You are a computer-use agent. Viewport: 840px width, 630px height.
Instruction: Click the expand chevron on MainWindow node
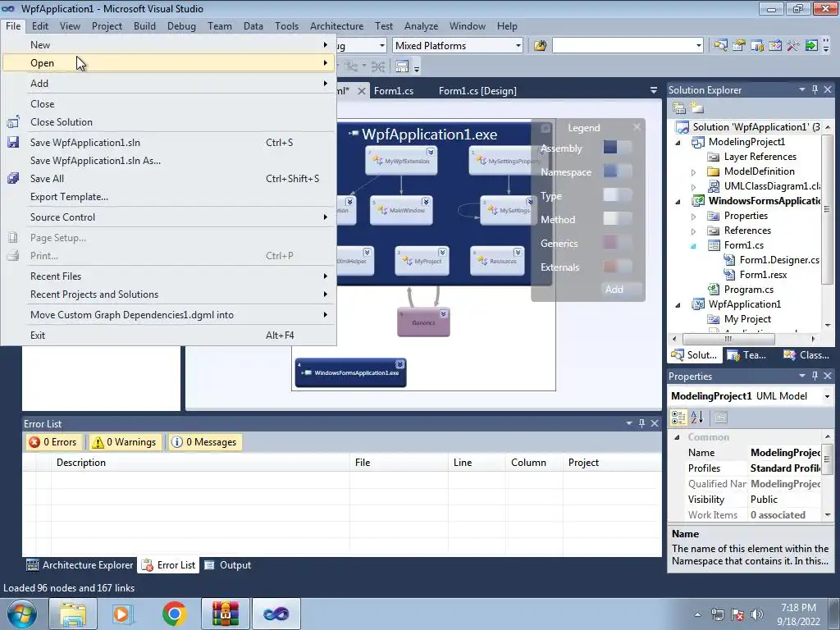click(426, 202)
